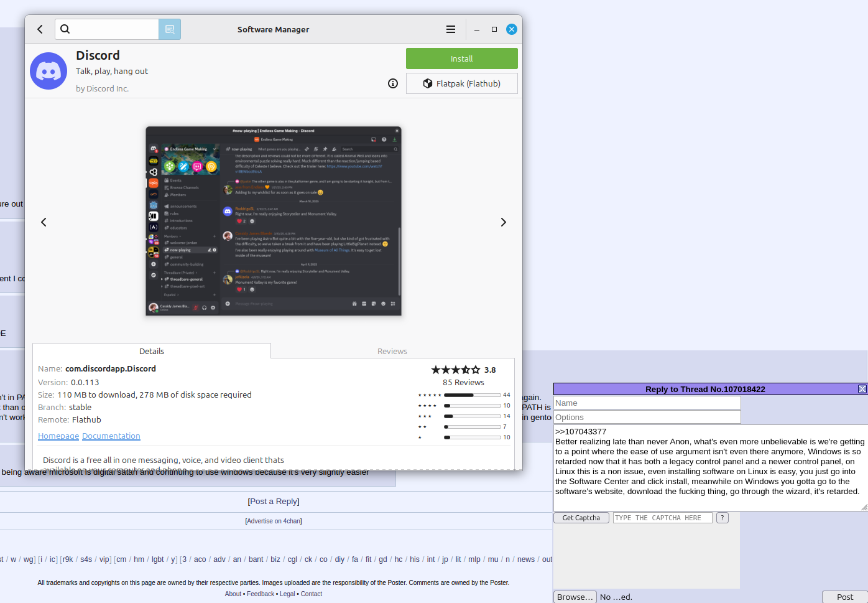Image resolution: width=868 pixels, height=603 pixels.
Task: Go back in Software Manager
Action: [40, 29]
